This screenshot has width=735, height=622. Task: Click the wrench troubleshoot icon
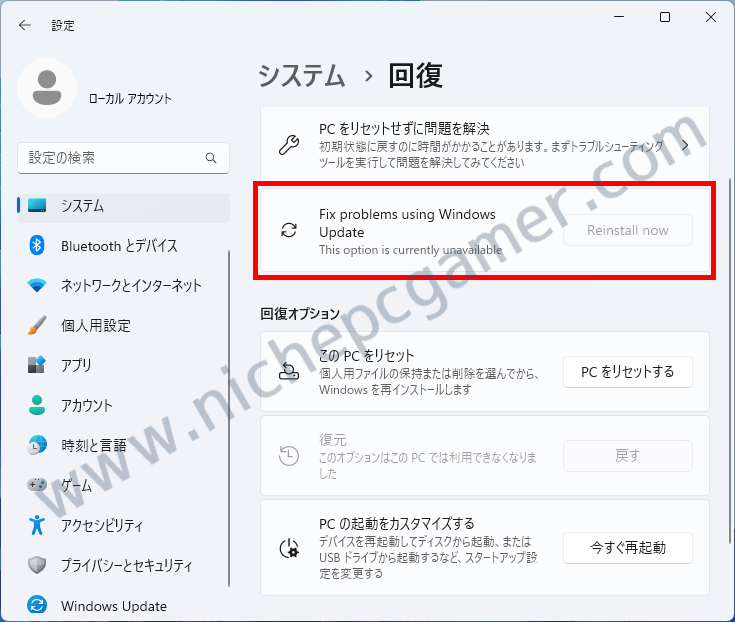(289, 145)
